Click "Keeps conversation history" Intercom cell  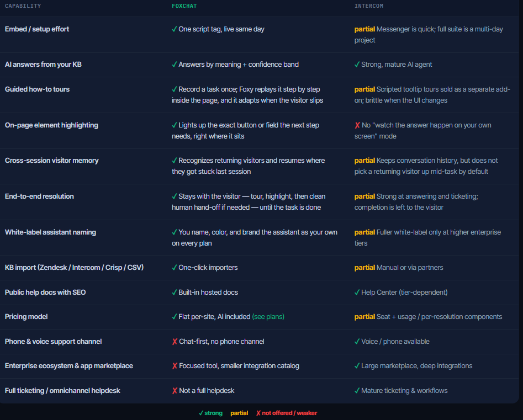426,166
